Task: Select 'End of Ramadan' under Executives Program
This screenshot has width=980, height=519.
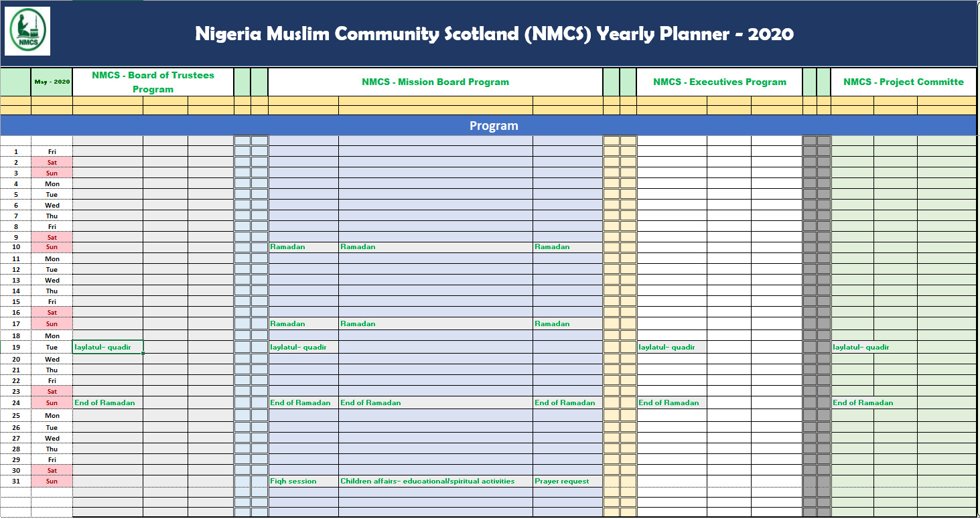Action: click(x=671, y=402)
